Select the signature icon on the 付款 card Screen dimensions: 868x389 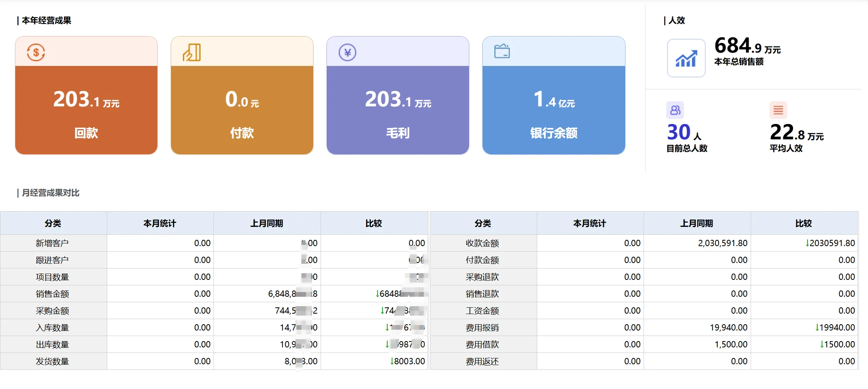click(x=191, y=52)
